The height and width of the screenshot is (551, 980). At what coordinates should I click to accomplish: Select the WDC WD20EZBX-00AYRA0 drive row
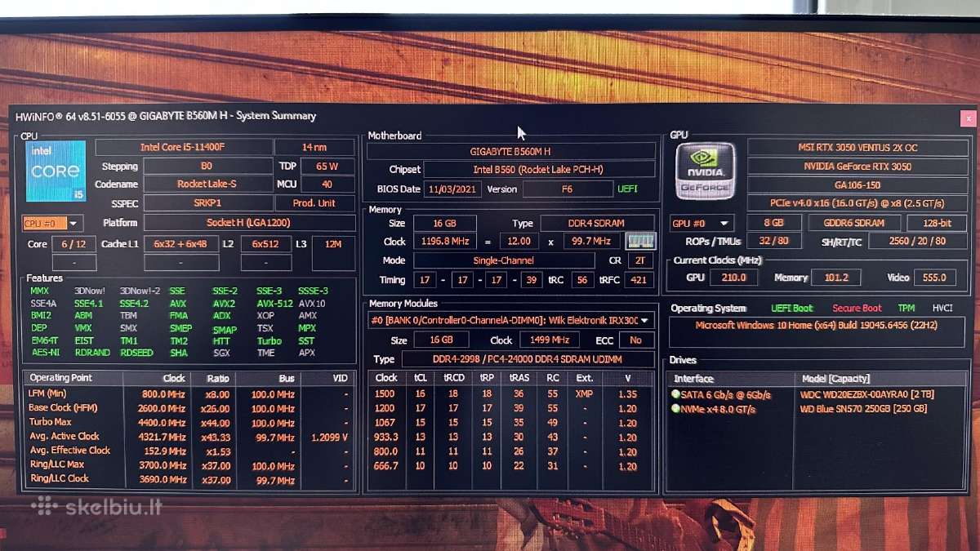tap(817, 394)
